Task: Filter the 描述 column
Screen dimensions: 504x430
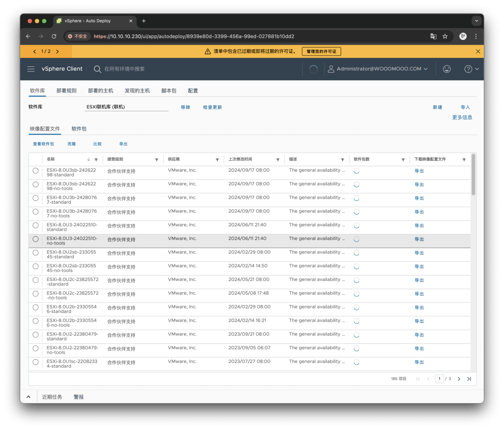Action: coord(343,160)
